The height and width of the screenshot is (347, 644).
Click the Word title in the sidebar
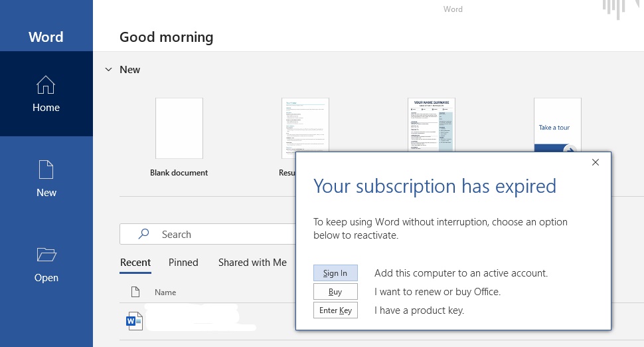[46, 37]
